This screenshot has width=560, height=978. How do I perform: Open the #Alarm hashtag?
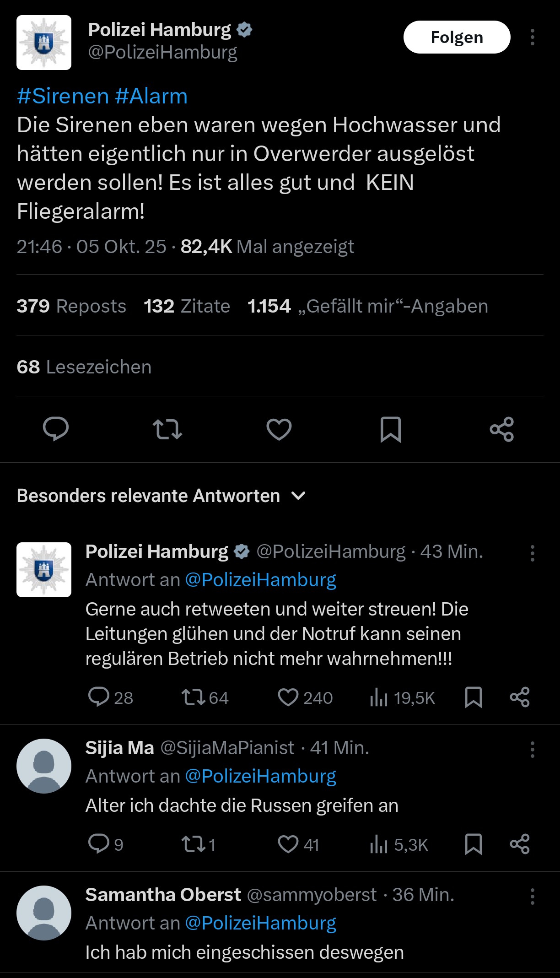pos(151,96)
